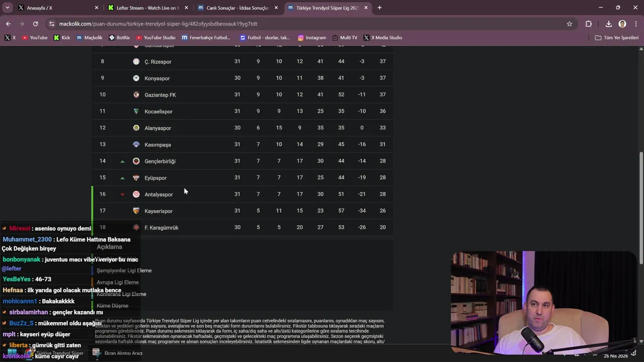Open the Konyaspor team name
The width and height of the screenshot is (644, 362).
(x=157, y=78)
